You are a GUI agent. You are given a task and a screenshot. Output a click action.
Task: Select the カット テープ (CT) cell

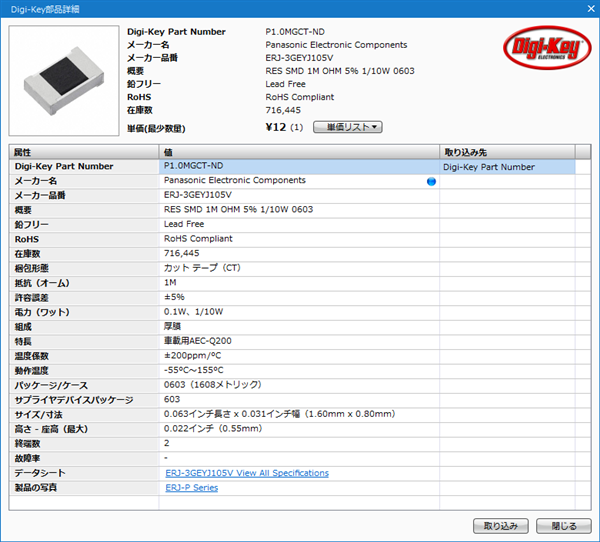[x=299, y=268]
